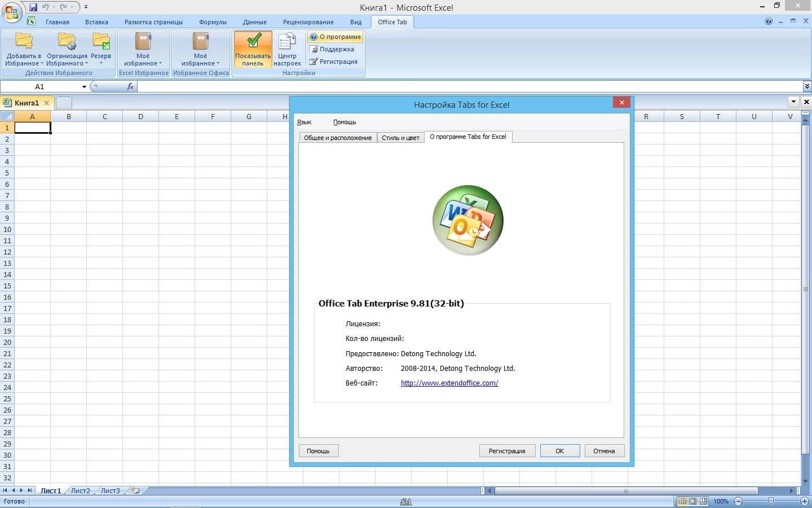
Task: Click О программе ribbon button
Action: tap(336, 37)
